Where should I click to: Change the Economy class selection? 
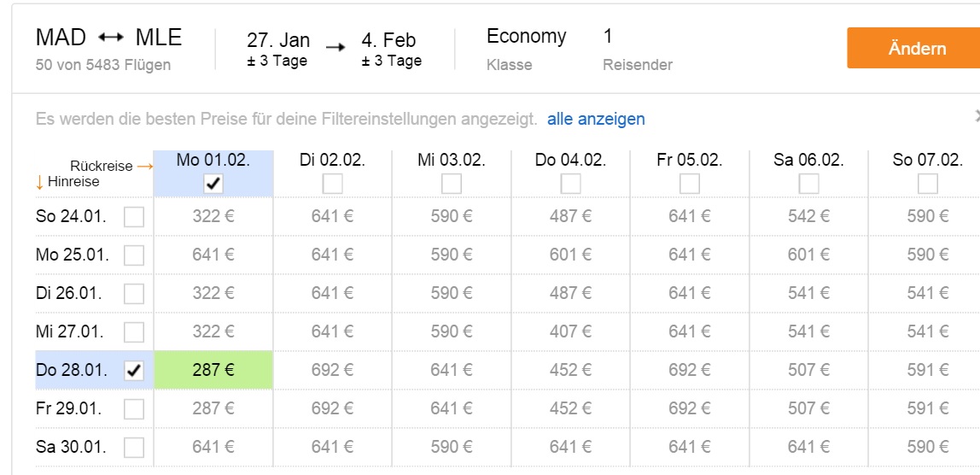(526, 48)
